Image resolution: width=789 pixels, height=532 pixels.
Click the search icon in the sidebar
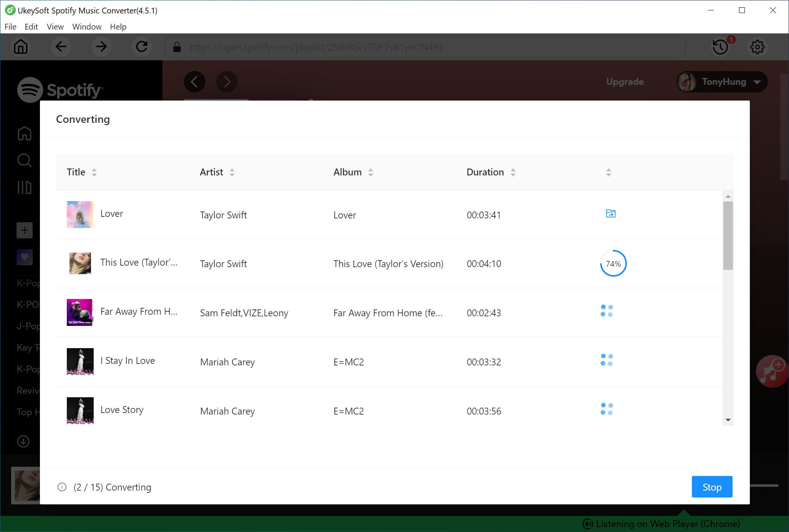click(24, 160)
